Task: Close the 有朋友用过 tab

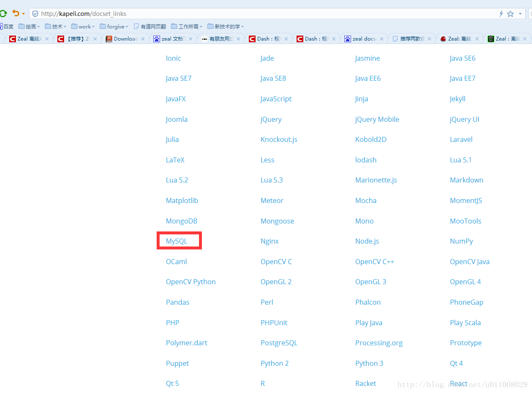Action: coord(238,39)
